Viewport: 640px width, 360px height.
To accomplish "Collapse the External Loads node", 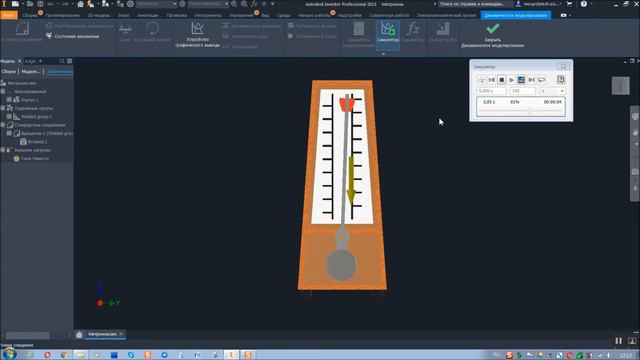I will pyautogui.click(x=3, y=150).
